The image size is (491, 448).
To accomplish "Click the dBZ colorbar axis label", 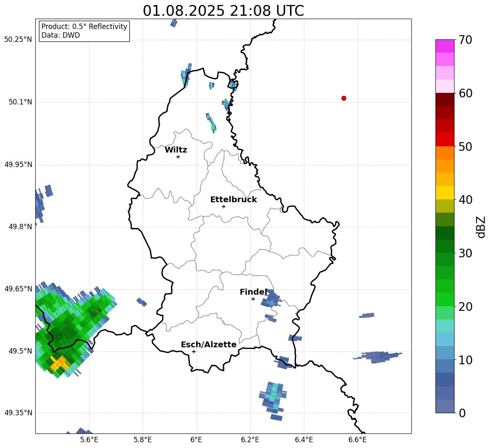I will click(481, 227).
